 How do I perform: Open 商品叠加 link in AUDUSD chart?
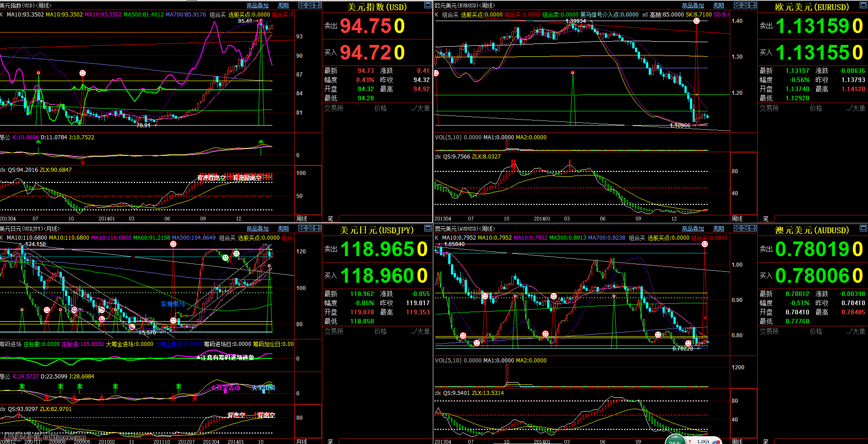(x=693, y=229)
